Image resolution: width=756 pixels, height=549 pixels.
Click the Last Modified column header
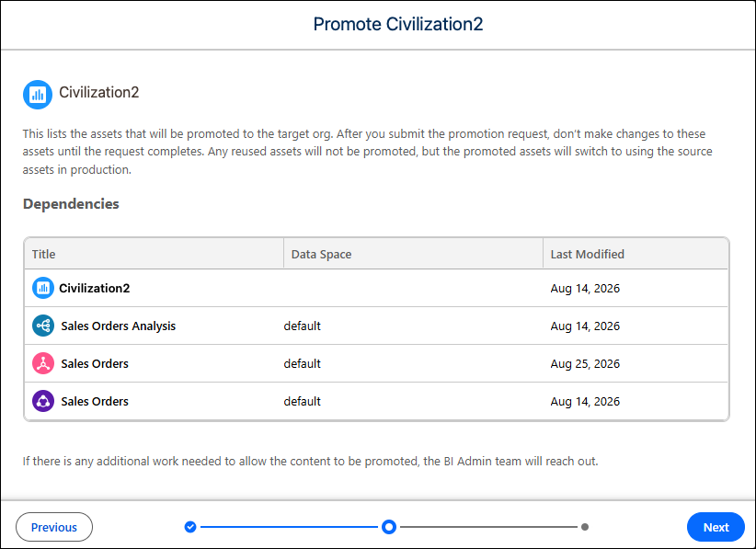click(x=588, y=254)
